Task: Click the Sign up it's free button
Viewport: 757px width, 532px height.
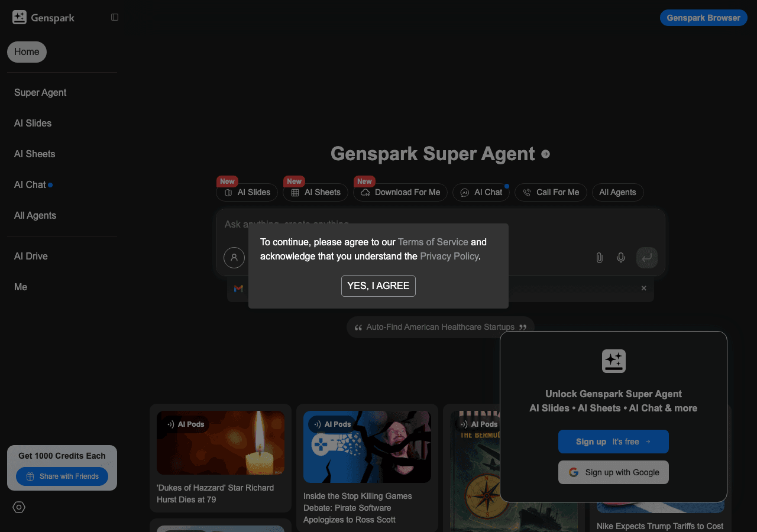Action: click(613, 442)
